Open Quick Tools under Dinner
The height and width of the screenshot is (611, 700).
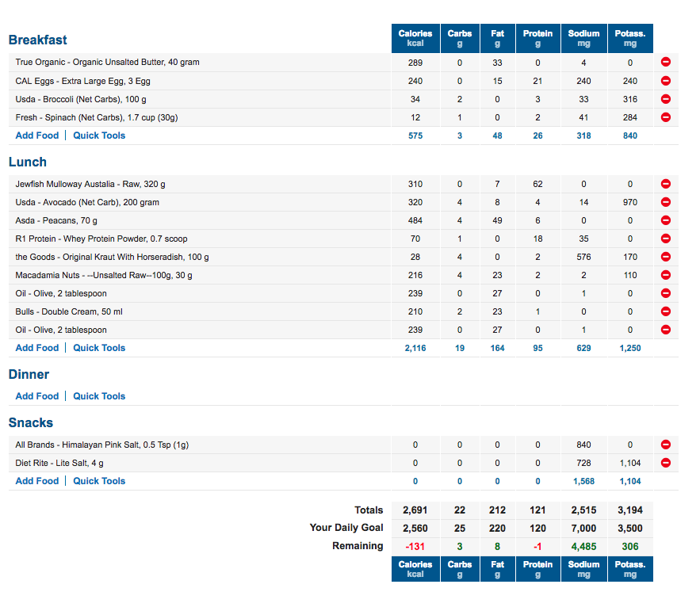click(99, 396)
